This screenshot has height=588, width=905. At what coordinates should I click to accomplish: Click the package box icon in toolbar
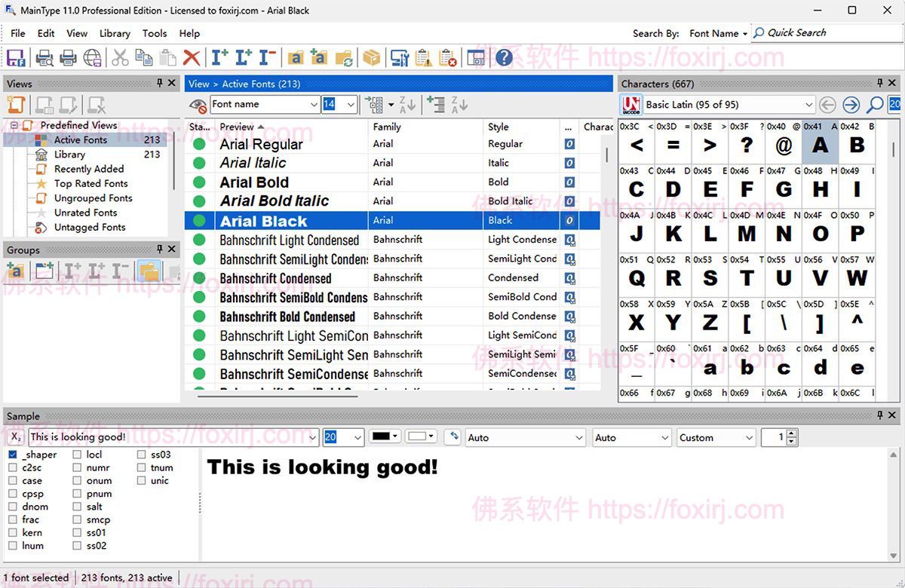(371, 58)
